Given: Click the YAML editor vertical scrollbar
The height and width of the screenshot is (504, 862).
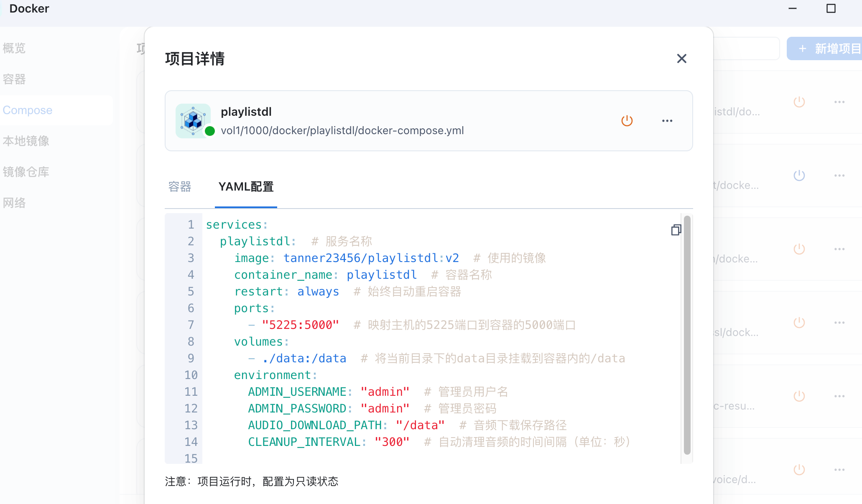Looking at the screenshot, I should coord(687,334).
